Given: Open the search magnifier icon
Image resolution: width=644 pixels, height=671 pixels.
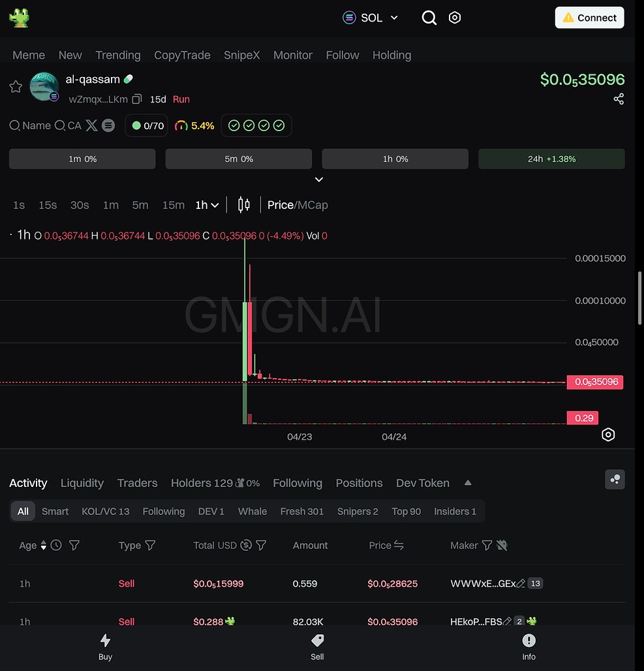Looking at the screenshot, I should tap(429, 18).
